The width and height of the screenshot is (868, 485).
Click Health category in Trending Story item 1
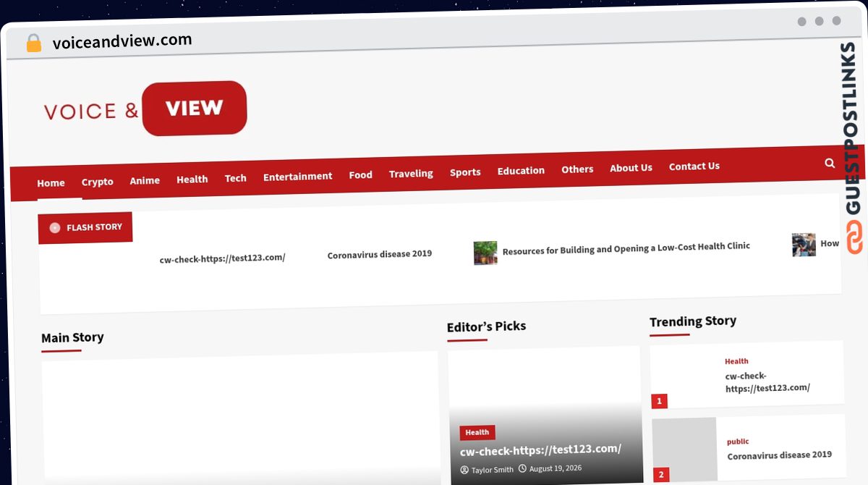736,361
